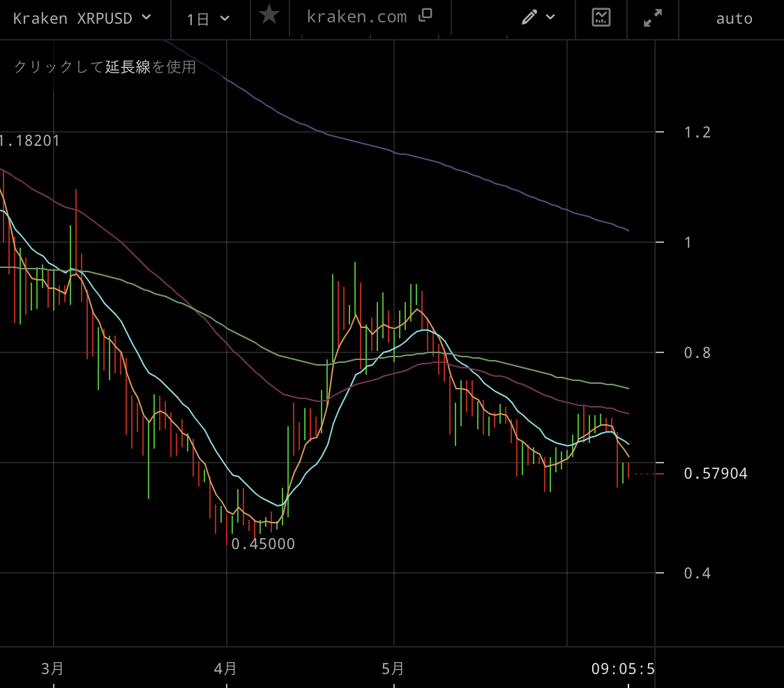The width and height of the screenshot is (784, 688).
Task: Open the chart indicators icon
Action: point(601,17)
